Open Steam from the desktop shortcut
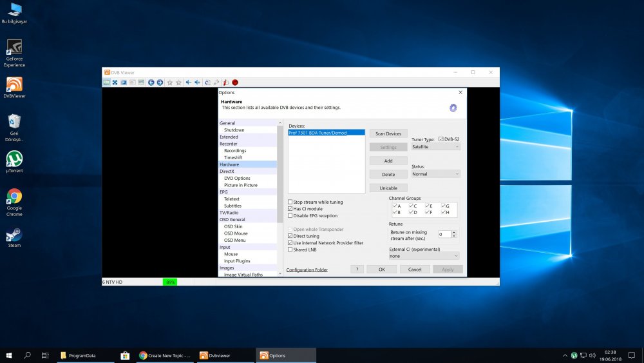The image size is (644, 363). (x=14, y=237)
